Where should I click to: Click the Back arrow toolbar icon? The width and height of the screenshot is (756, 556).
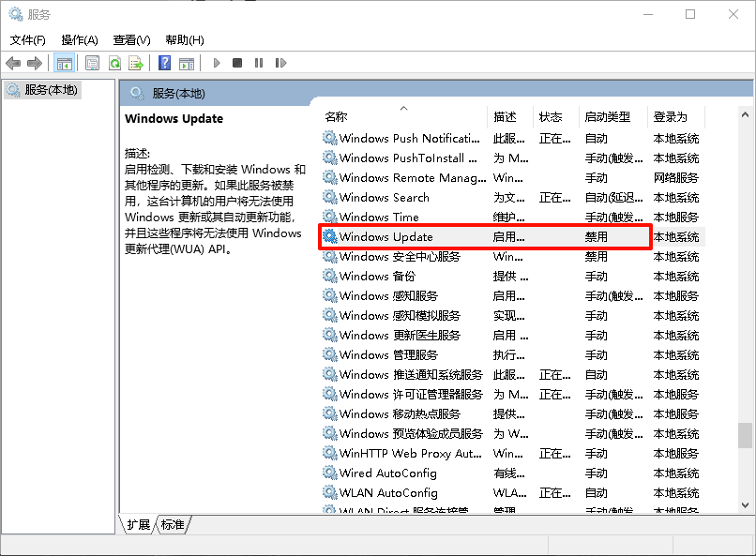click(13, 63)
